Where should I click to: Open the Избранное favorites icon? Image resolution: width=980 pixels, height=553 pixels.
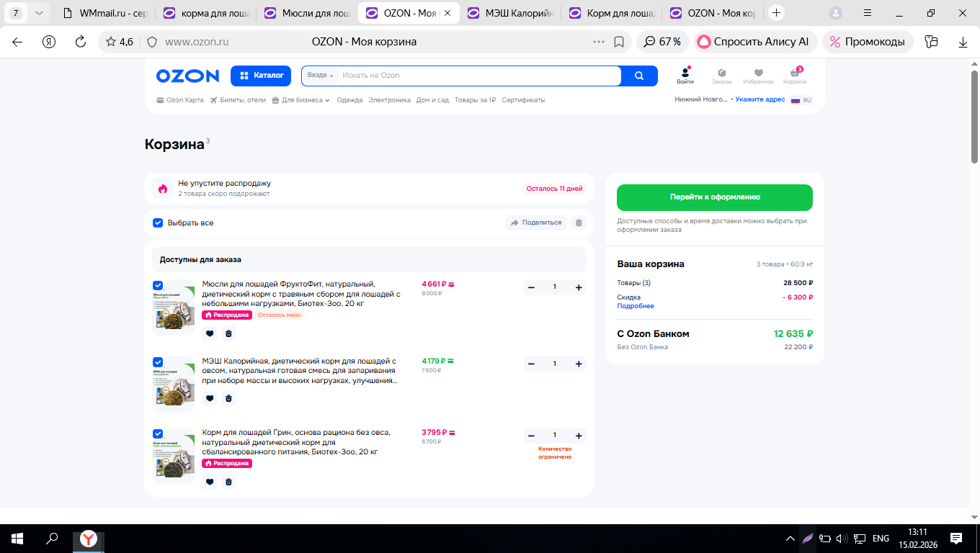pyautogui.click(x=758, y=76)
